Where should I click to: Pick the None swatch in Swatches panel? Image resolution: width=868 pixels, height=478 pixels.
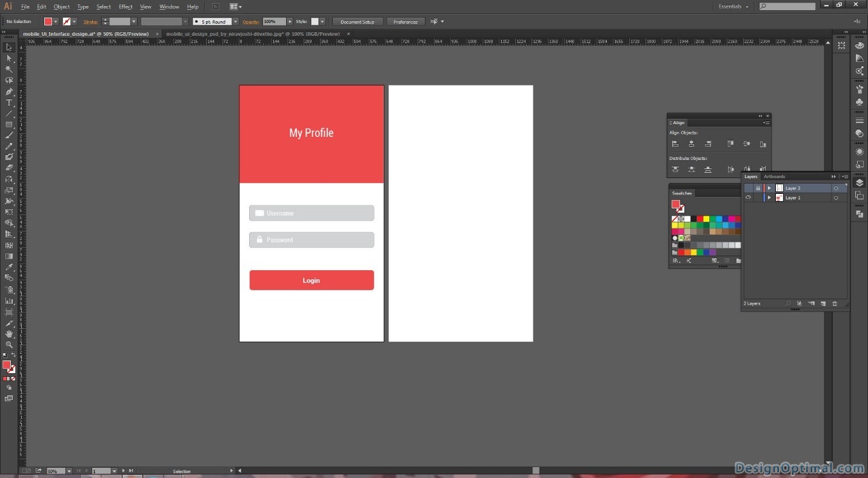675,219
